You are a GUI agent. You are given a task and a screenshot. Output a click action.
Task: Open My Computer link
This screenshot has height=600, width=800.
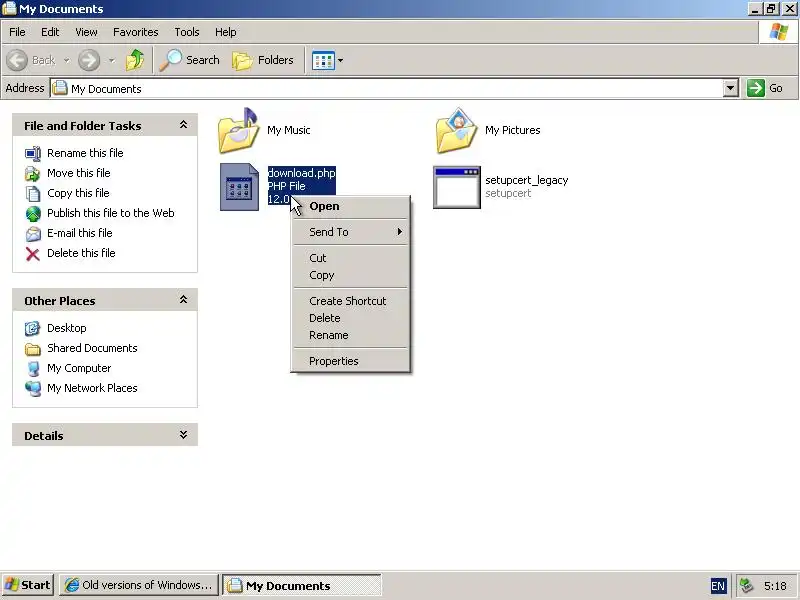(x=79, y=368)
